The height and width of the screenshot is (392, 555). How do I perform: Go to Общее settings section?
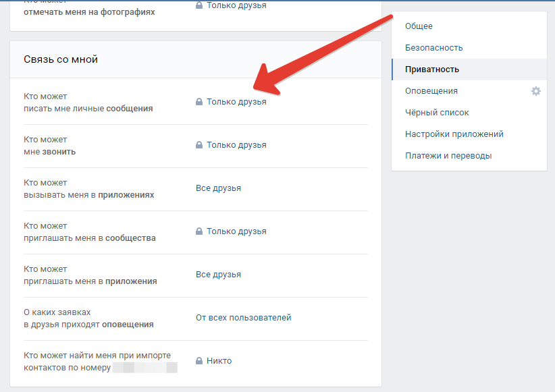[469, 26]
